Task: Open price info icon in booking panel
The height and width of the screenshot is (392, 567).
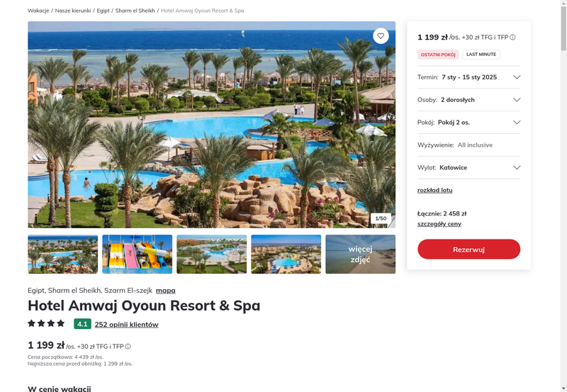Action: [512, 38]
